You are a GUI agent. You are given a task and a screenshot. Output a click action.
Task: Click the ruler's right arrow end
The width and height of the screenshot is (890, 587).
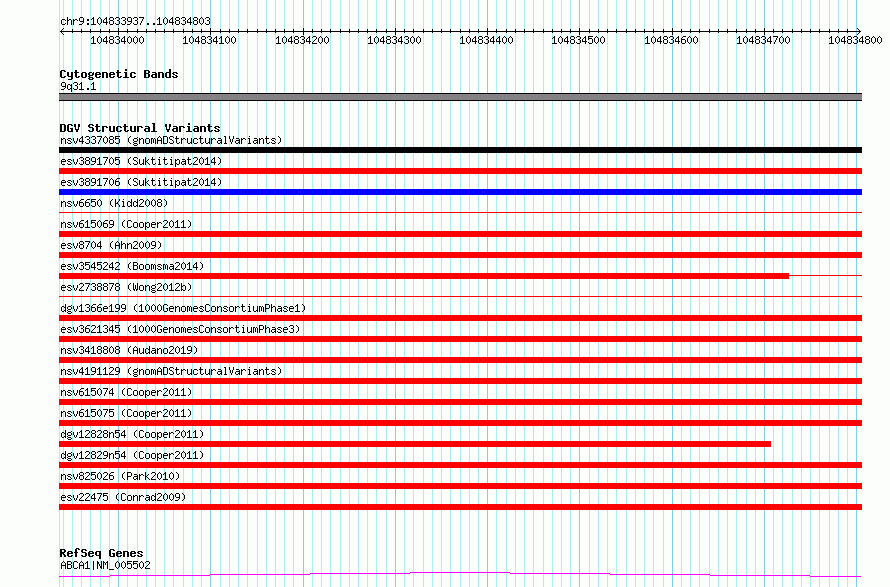coord(859,31)
